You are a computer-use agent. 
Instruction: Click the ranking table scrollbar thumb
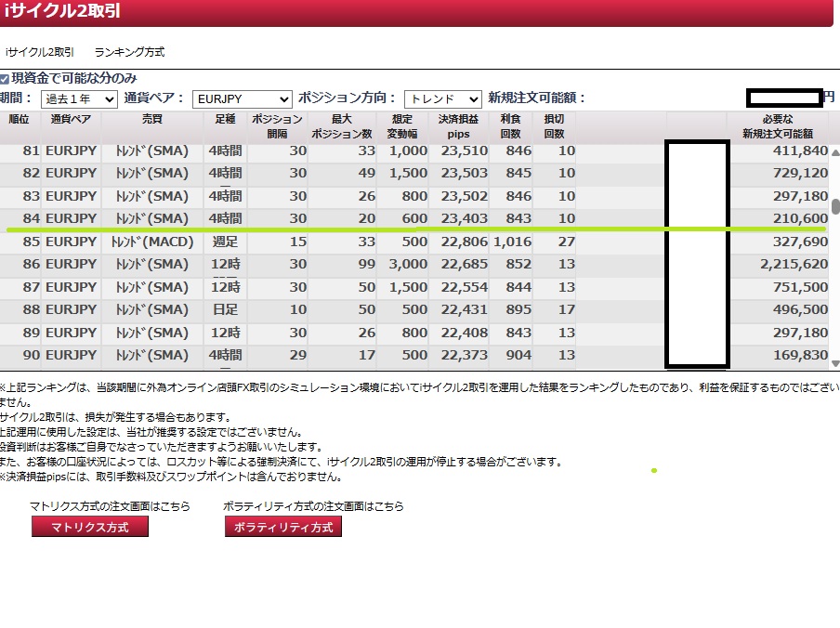coord(833,206)
